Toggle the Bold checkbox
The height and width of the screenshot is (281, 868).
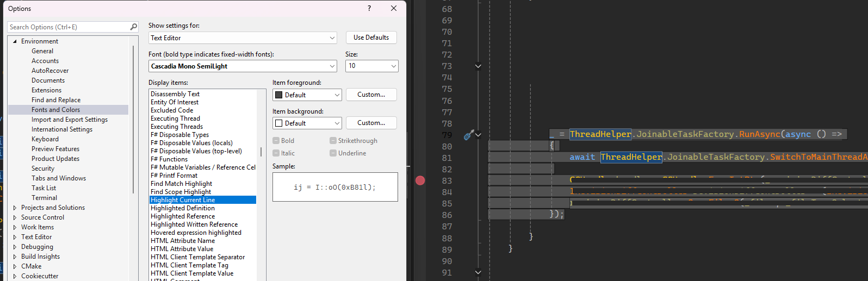tap(276, 141)
